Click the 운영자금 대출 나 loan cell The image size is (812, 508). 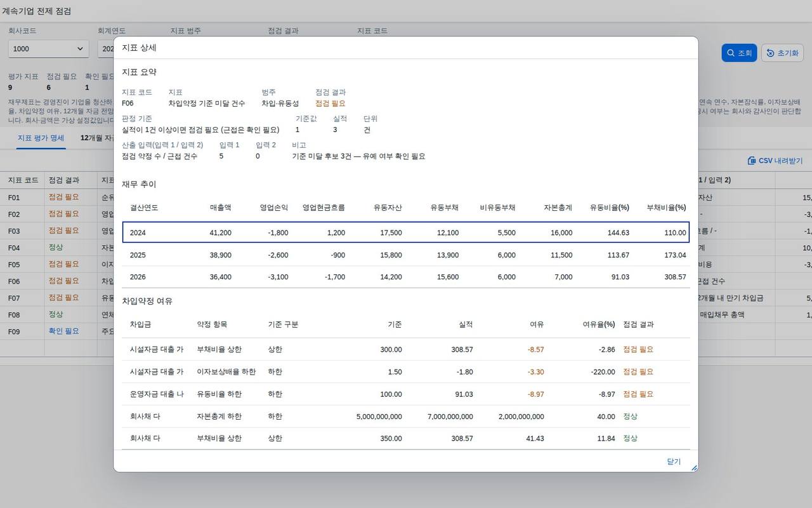(x=157, y=394)
